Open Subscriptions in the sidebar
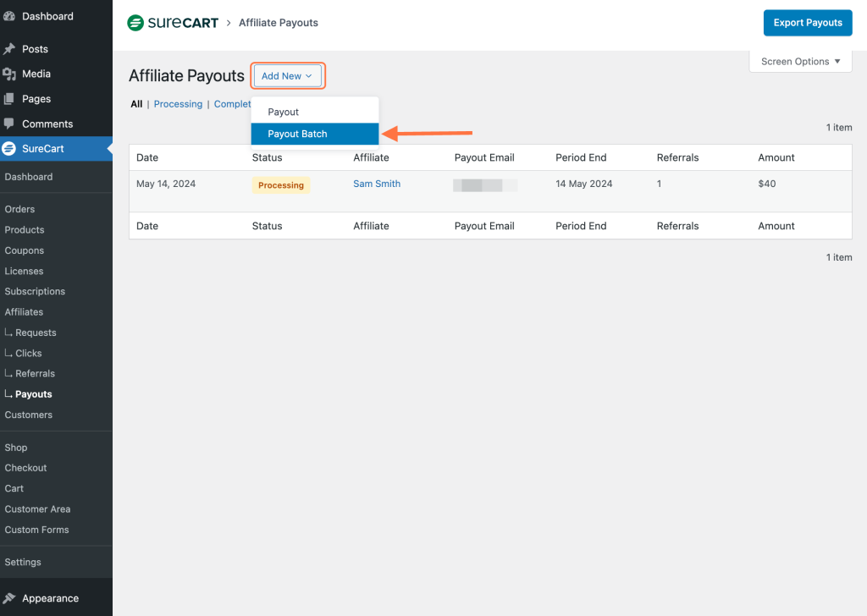 click(35, 291)
